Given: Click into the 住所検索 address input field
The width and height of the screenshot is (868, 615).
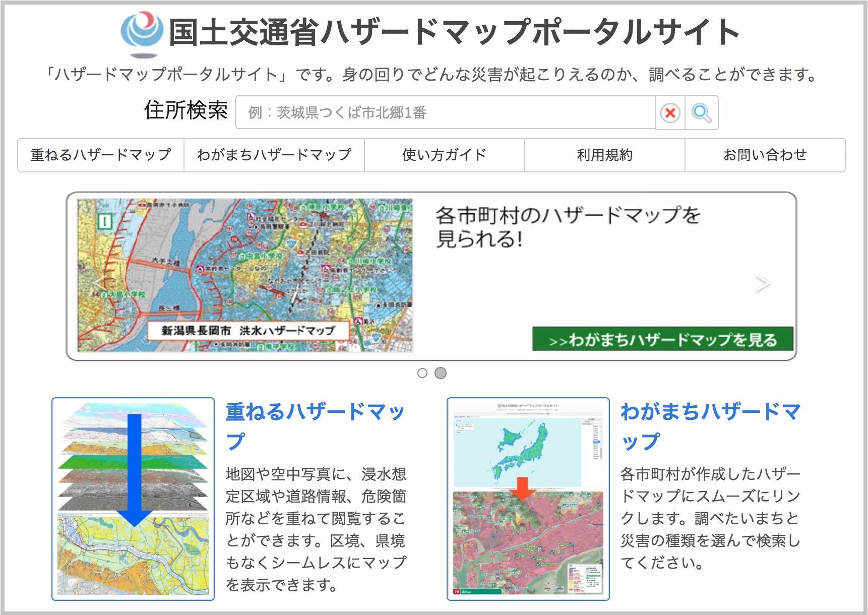Looking at the screenshot, I should pos(446,112).
